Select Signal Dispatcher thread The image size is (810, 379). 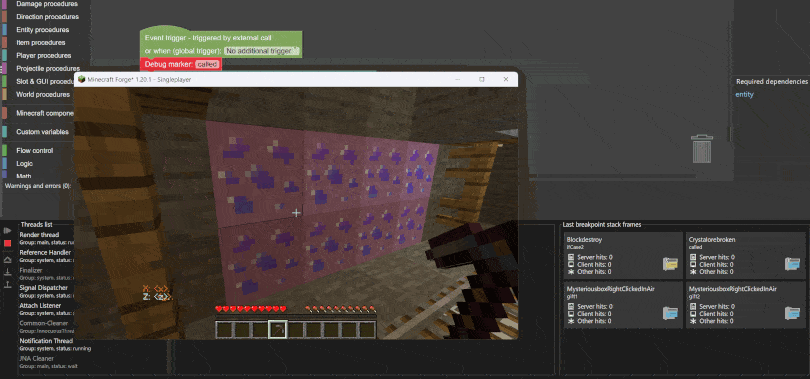(x=45, y=291)
